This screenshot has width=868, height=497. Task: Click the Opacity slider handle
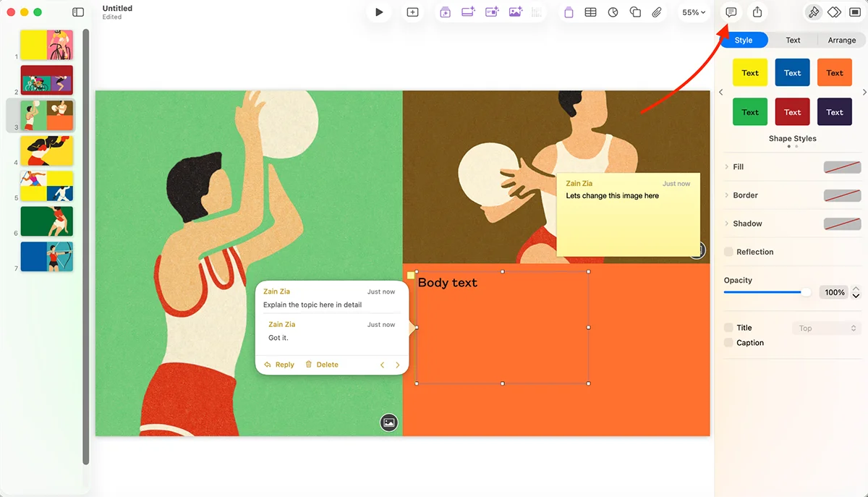tap(806, 292)
